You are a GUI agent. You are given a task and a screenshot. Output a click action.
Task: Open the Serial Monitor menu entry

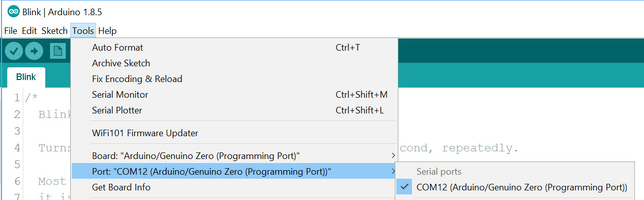pos(234,95)
